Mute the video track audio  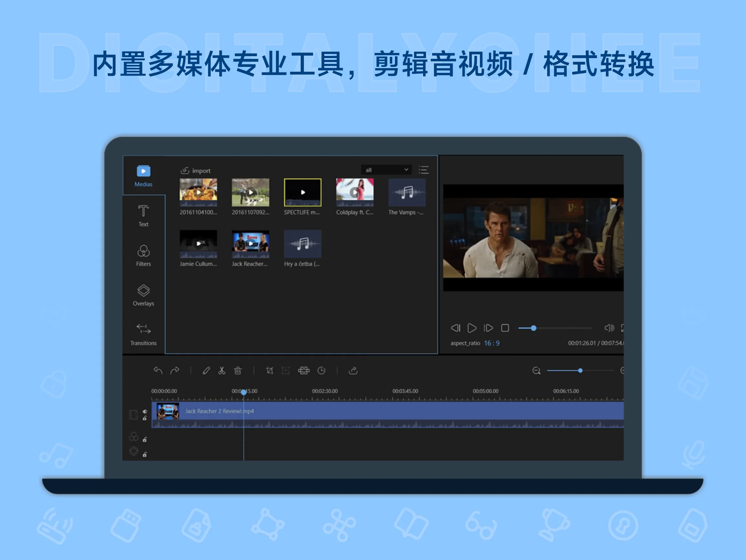tap(145, 410)
